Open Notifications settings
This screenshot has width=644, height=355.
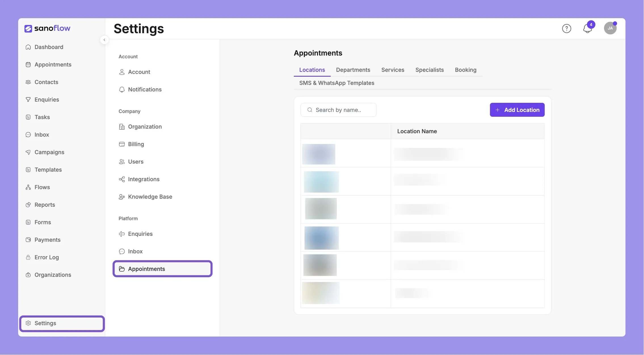point(145,90)
